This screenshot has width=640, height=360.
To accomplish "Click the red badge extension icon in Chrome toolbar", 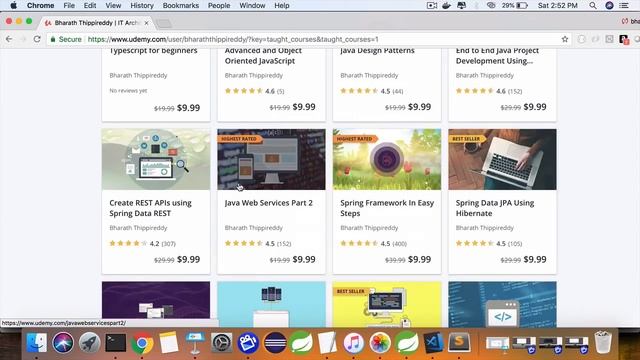I will coord(624,39).
